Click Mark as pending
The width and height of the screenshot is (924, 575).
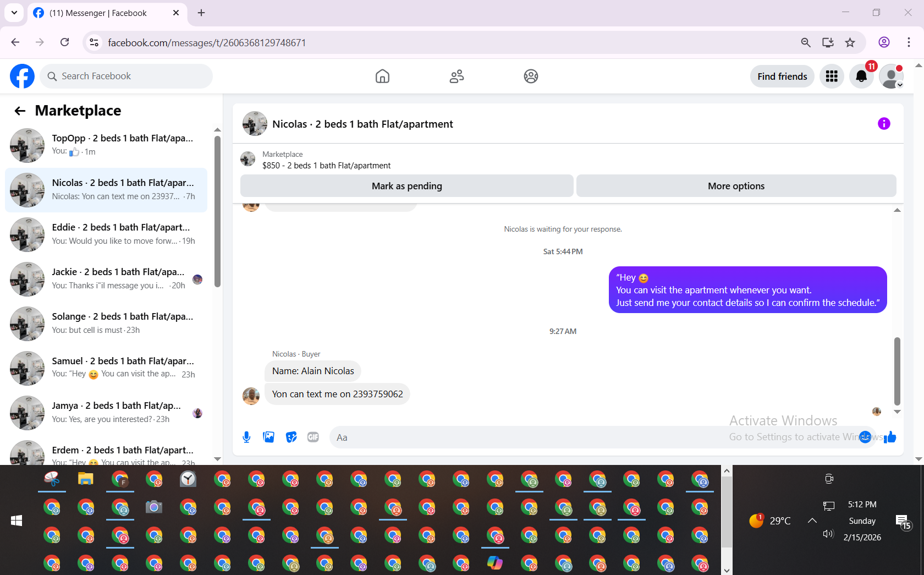pos(407,186)
